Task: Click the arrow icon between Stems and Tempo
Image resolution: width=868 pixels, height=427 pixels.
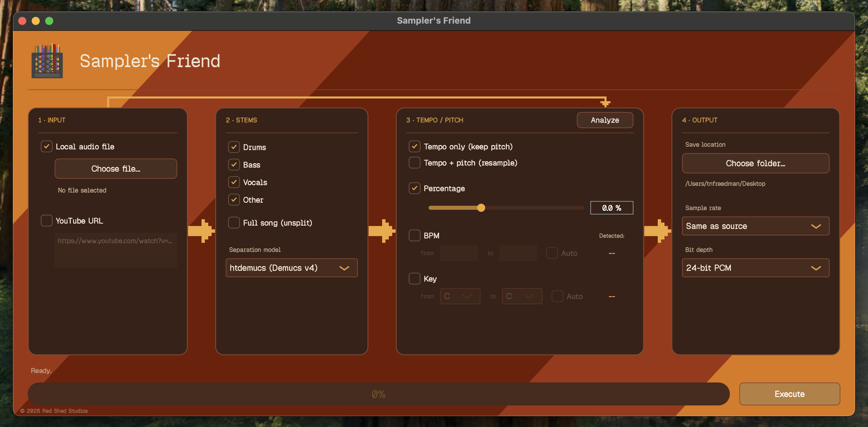Action: tap(382, 231)
